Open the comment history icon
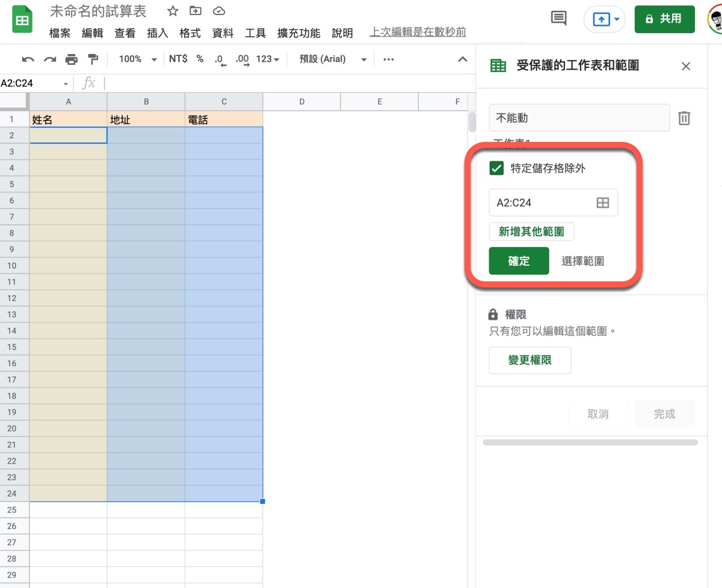Screen dimensions: 722x588 pos(559,19)
